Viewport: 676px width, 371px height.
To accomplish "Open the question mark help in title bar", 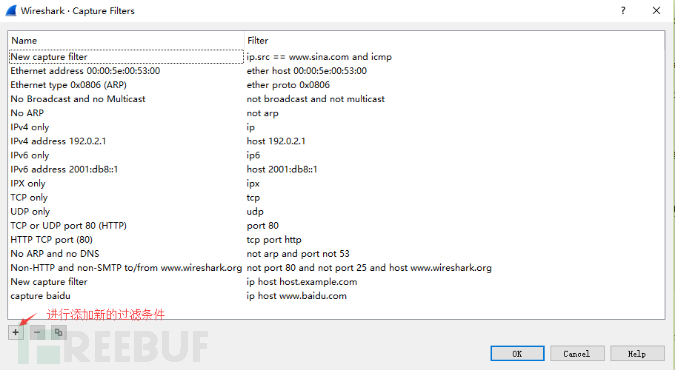I will (623, 11).
